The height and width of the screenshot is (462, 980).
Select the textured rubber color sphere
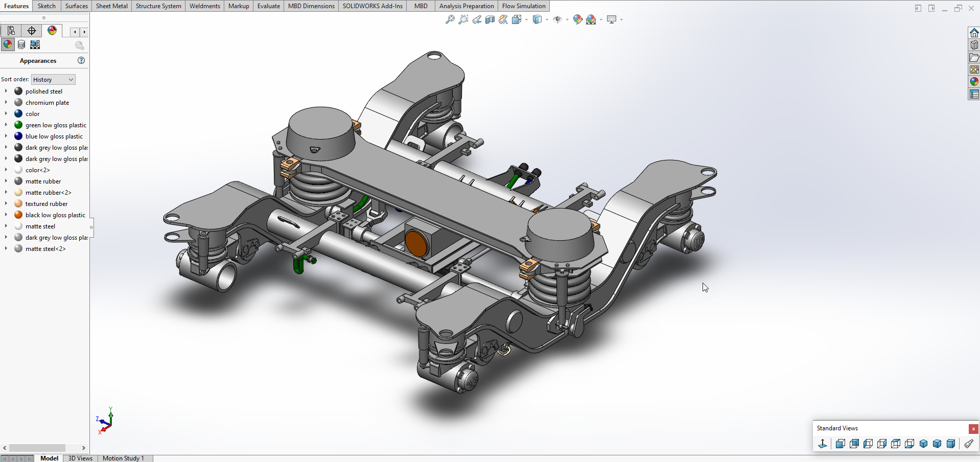point(18,204)
